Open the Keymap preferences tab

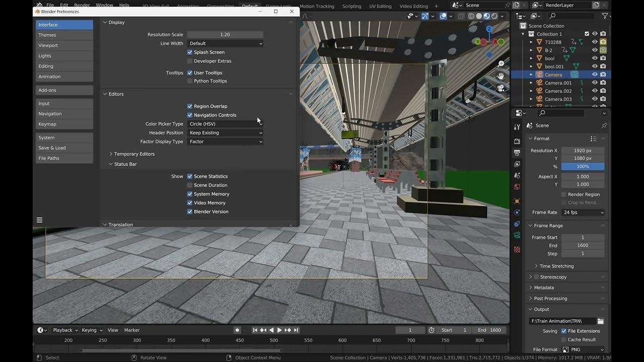[x=64, y=124]
